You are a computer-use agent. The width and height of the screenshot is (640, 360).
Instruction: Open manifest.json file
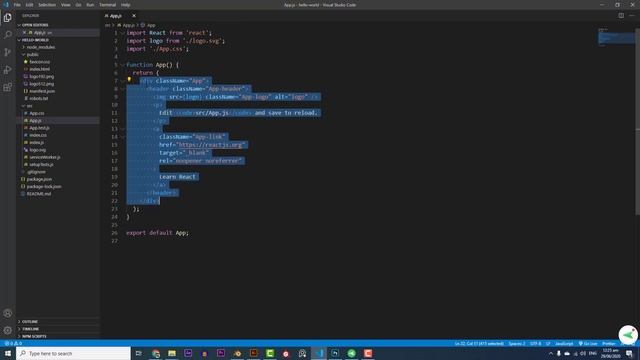coord(42,91)
